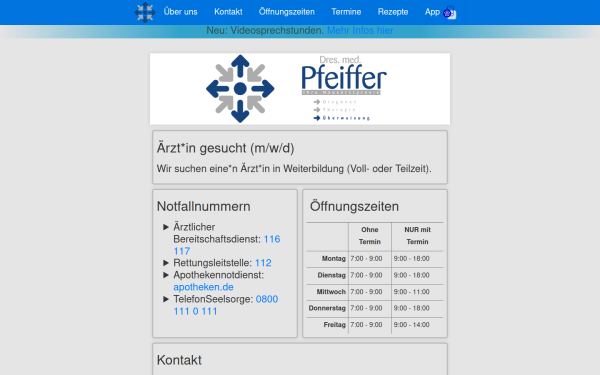Click the app icon beside App label
Image resolution: width=600 pixels, height=375 pixels.
[450, 13]
